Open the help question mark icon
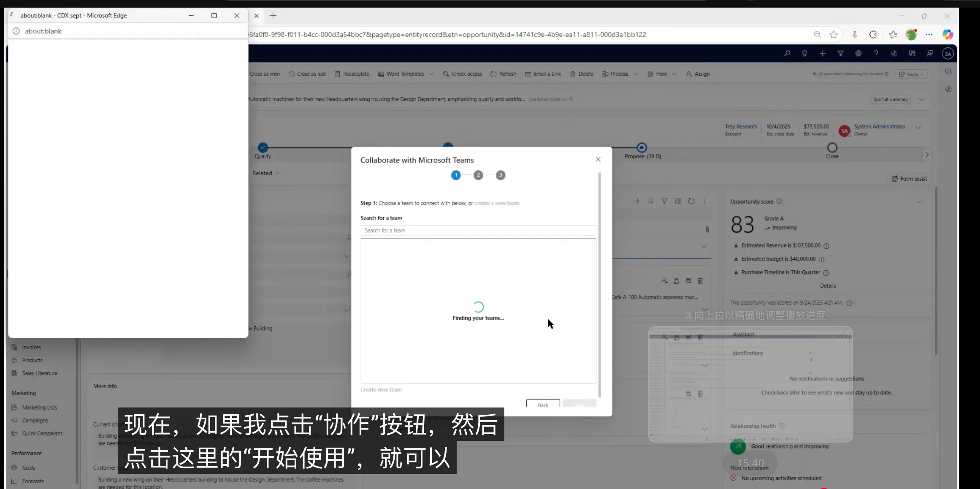 click(x=876, y=54)
